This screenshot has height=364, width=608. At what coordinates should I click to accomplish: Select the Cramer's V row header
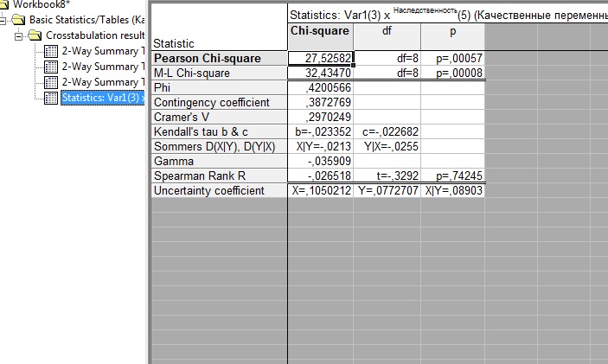pos(220,117)
